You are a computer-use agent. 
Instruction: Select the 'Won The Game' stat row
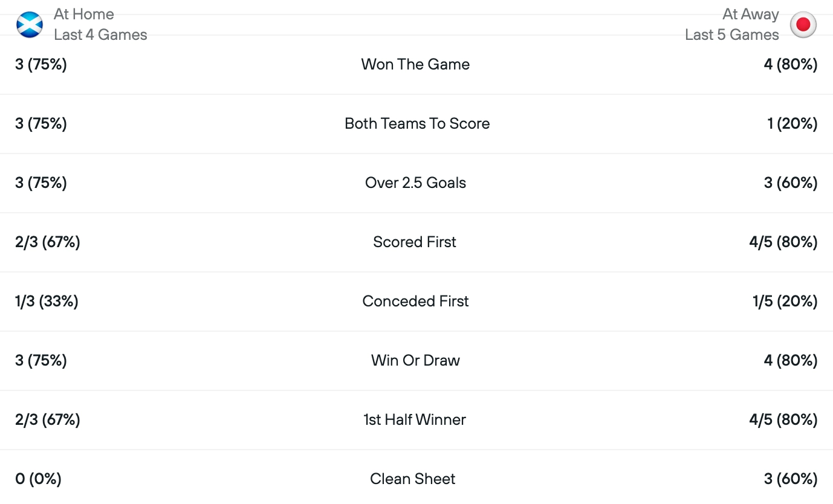[x=415, y=65]
